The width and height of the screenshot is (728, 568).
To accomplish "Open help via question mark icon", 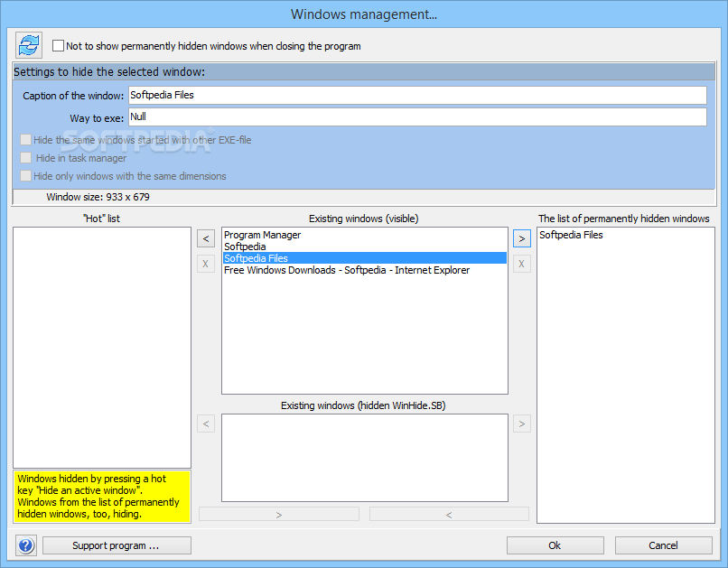I will pos(26,545).
